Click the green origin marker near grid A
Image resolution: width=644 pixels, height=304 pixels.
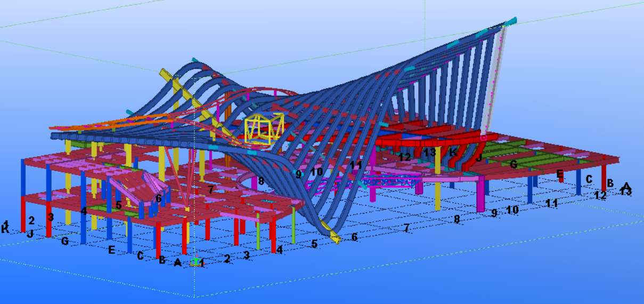click(x=196, y=262)
